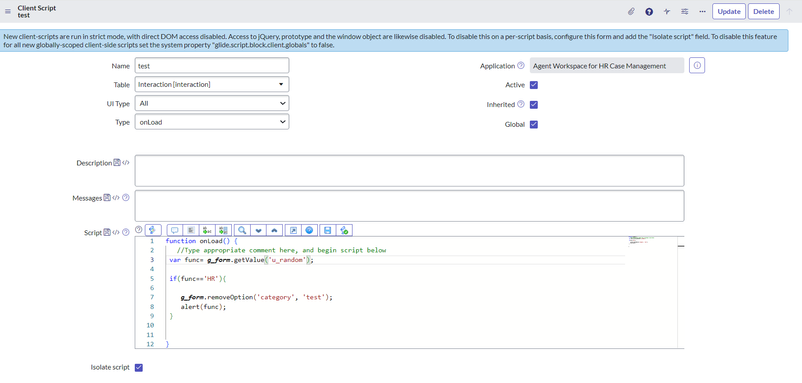The image size is (802, 383).
Task: Open the help lightbulb icon in header
Action: pos(649,11)
